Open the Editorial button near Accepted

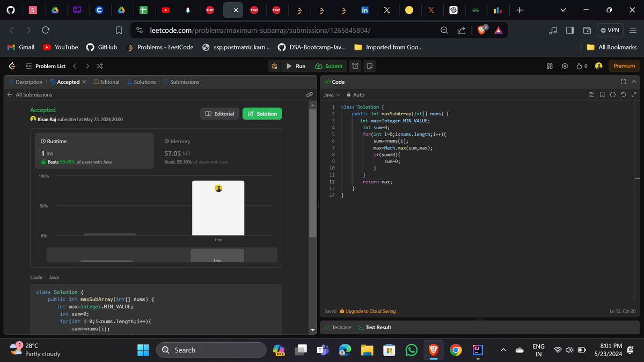pos(219,114)
